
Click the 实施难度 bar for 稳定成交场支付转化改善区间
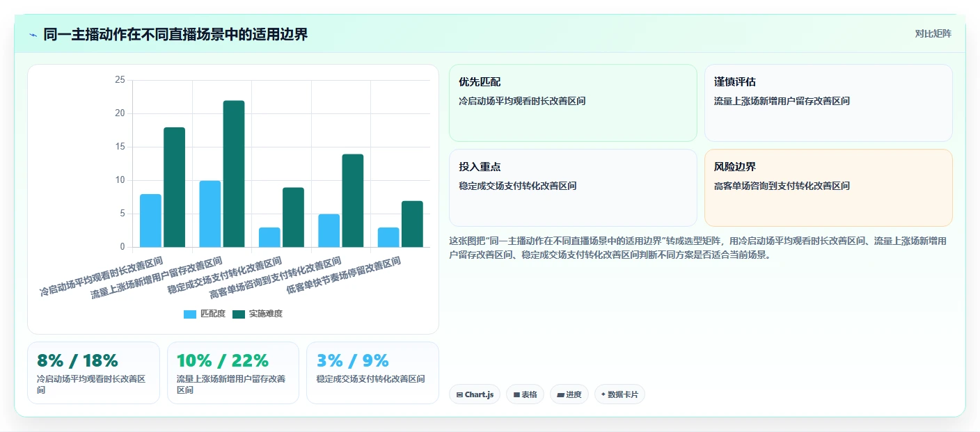[x=293, y=217]
